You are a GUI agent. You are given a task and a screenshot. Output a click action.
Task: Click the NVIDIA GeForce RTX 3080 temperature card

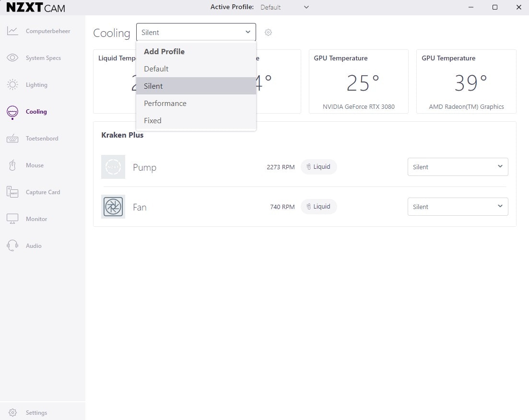[359, 82]
